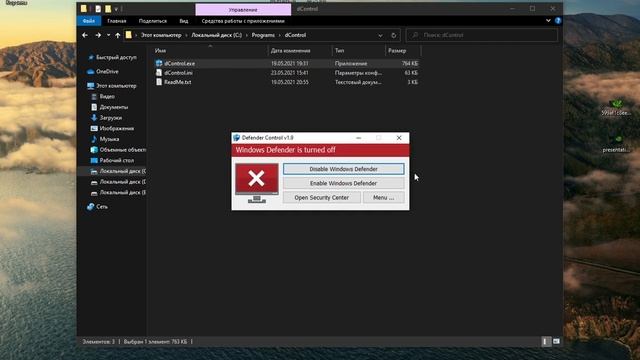Click the Properties quick access toolbar icon
The width and height of the screenshot is (640, 360).
click(98, 9)
